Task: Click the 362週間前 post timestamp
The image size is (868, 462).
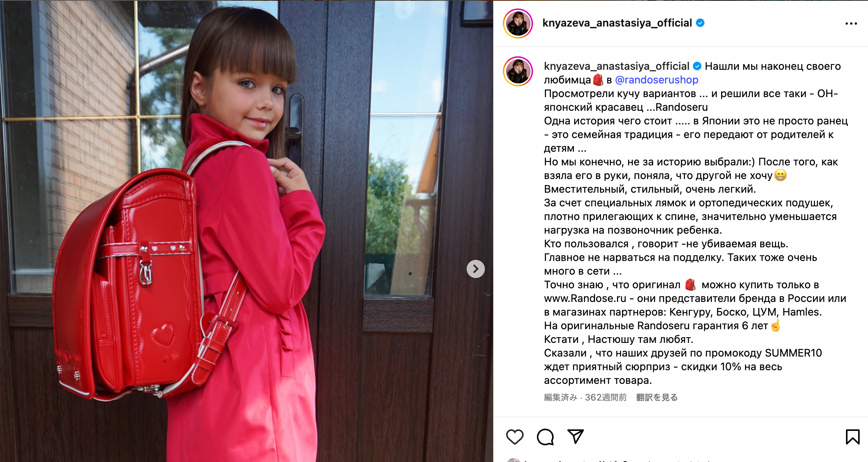Action: (606, 397)
